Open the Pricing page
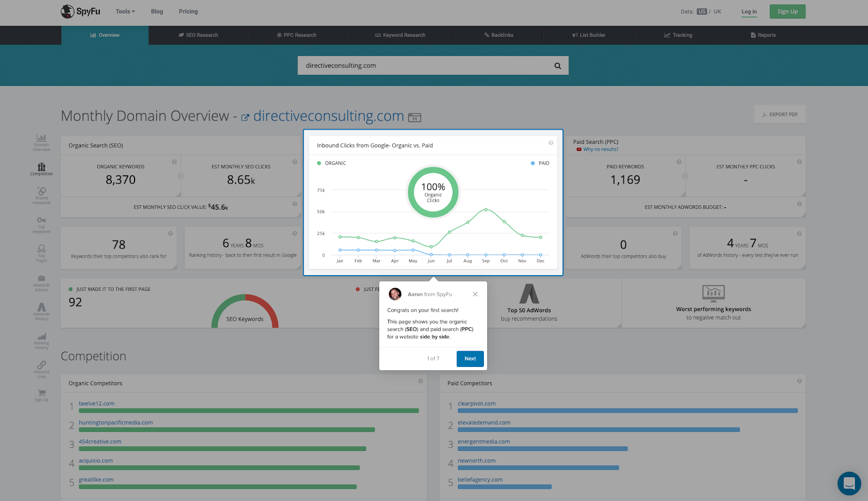 tap(188, 11)
